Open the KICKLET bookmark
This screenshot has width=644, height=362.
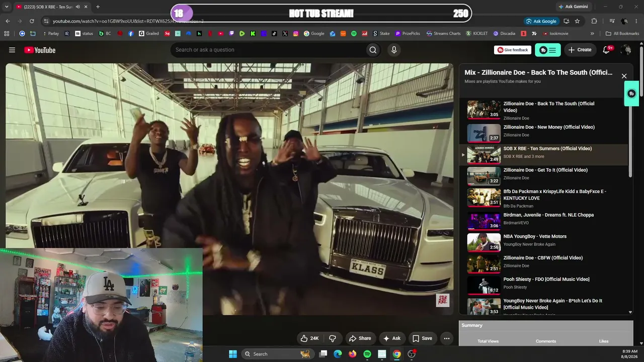point(477,34)
